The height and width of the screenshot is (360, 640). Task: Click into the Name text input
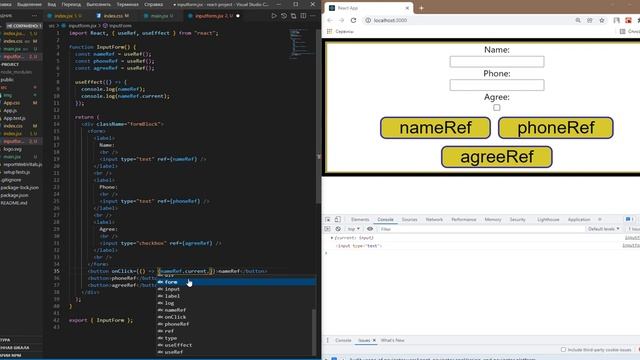click(497, 62)
